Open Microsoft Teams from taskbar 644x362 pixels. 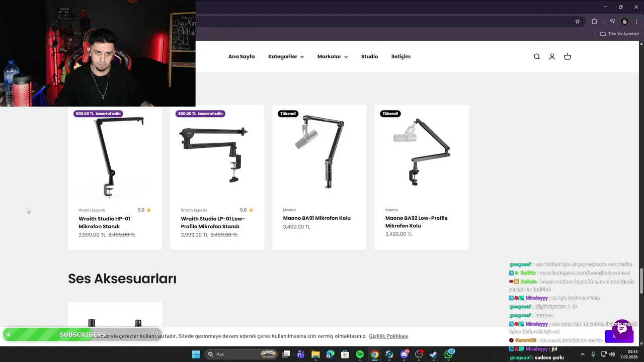[x=301, y=354]
